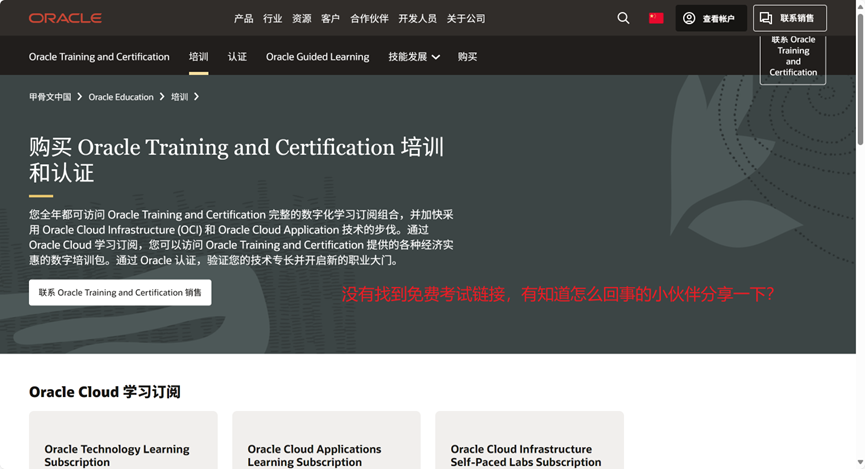Click the scrollbar up arrow
Screen dimensions: 865x469
pos(860,5)
